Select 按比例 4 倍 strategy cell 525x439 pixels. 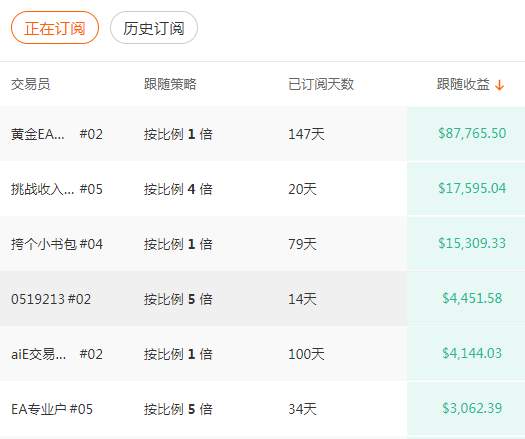178,189
